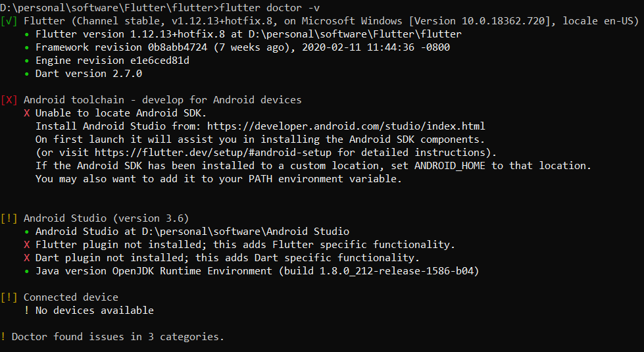Screen dimensions: 644x352
Task: Click red X before Flutter plugin not installed
Action: click(x=27, y=244)
